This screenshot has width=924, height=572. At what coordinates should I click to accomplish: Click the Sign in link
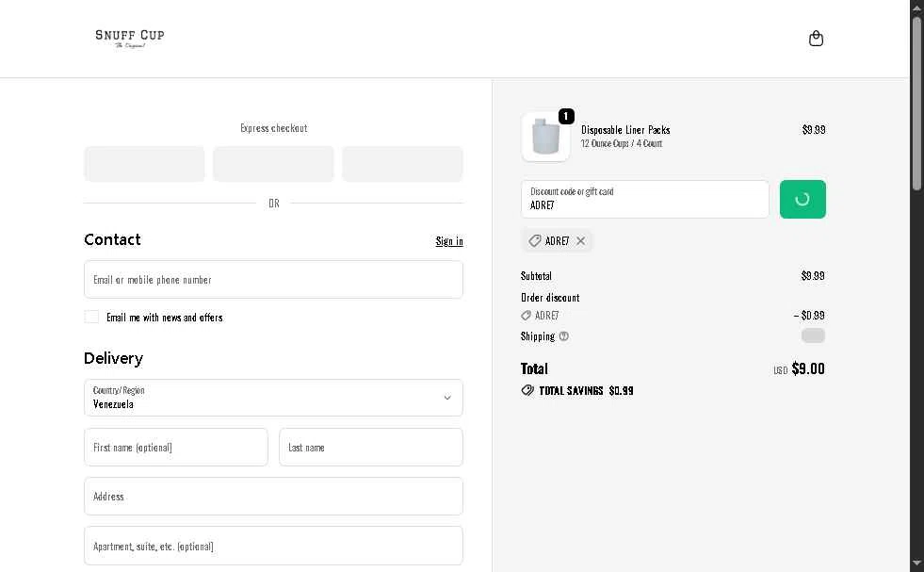449,240
